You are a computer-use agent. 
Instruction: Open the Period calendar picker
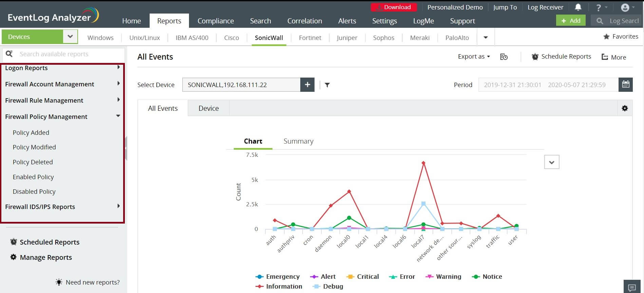click(x=626, y=85)
